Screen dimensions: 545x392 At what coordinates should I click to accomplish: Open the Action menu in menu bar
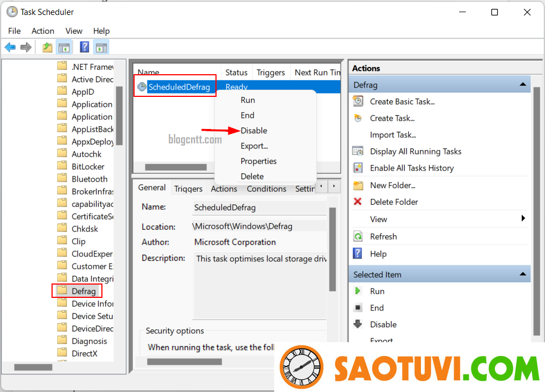pos(43,31)
